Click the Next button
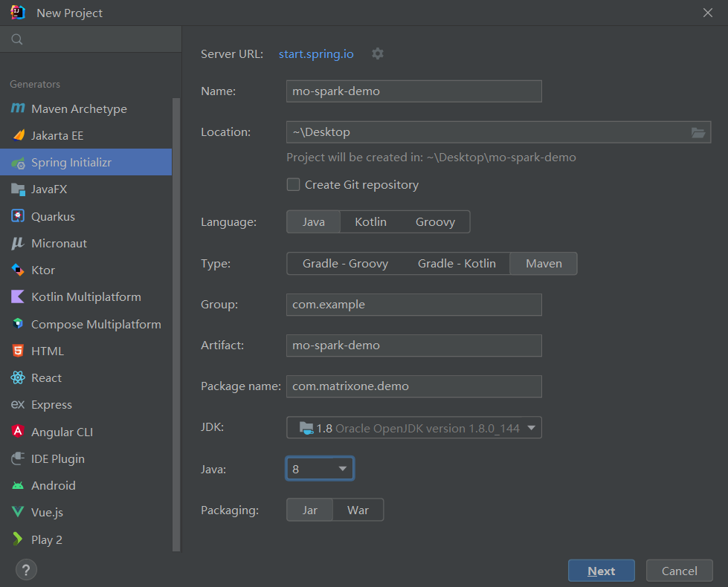Viewport: 728px width, 587px height. click(x=602, y=571)
